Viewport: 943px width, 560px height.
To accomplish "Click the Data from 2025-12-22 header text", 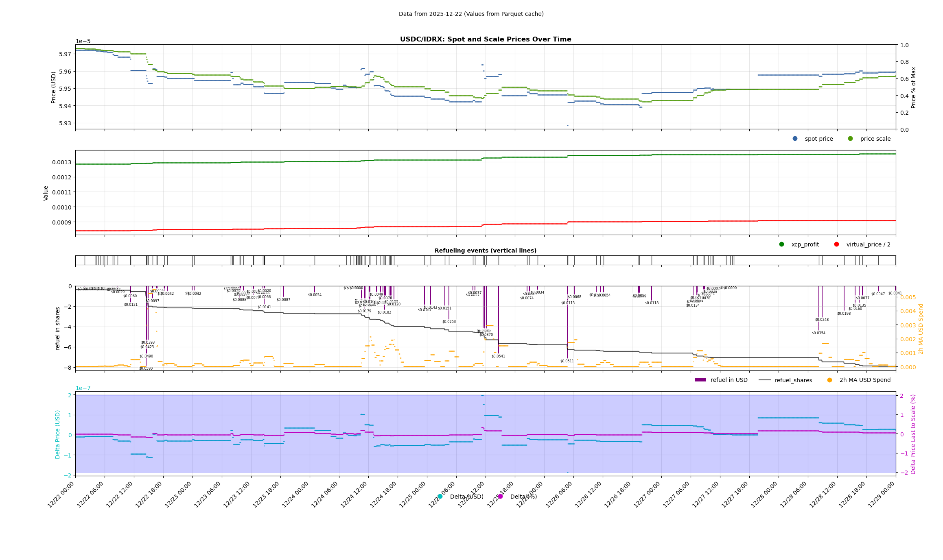I will [471, 14].
